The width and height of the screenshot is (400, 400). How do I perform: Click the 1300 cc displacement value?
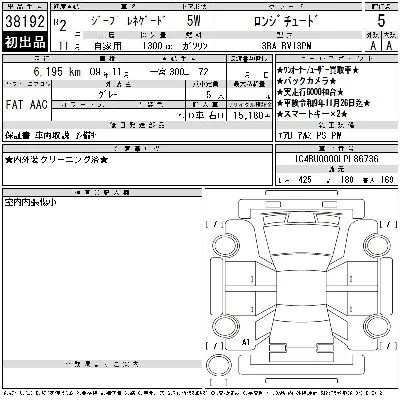(158, 46)
